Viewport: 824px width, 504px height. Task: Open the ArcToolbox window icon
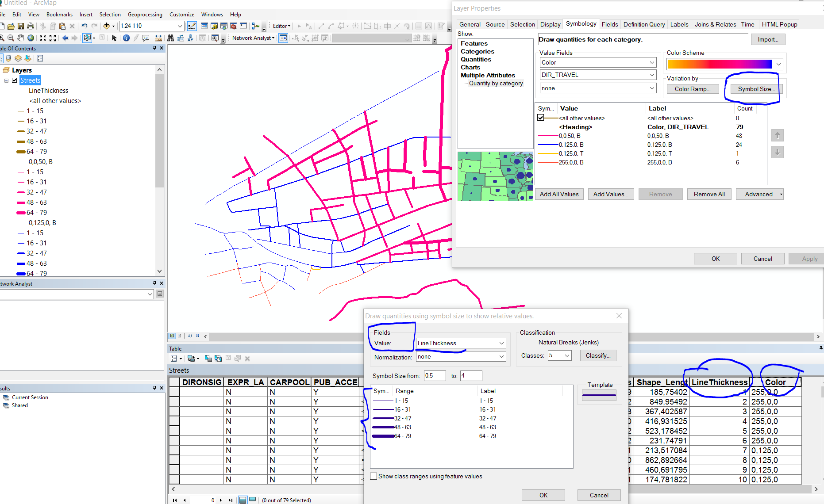click(234, 26)
